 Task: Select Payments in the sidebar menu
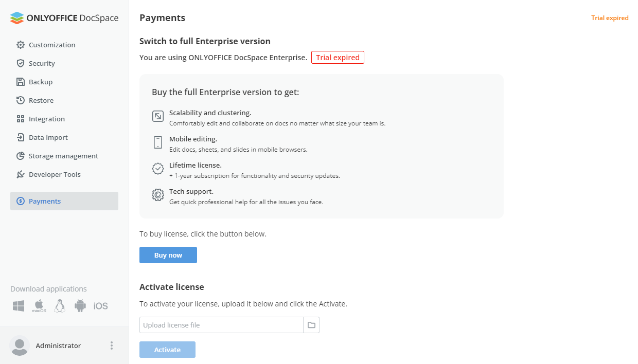point(44,201)
